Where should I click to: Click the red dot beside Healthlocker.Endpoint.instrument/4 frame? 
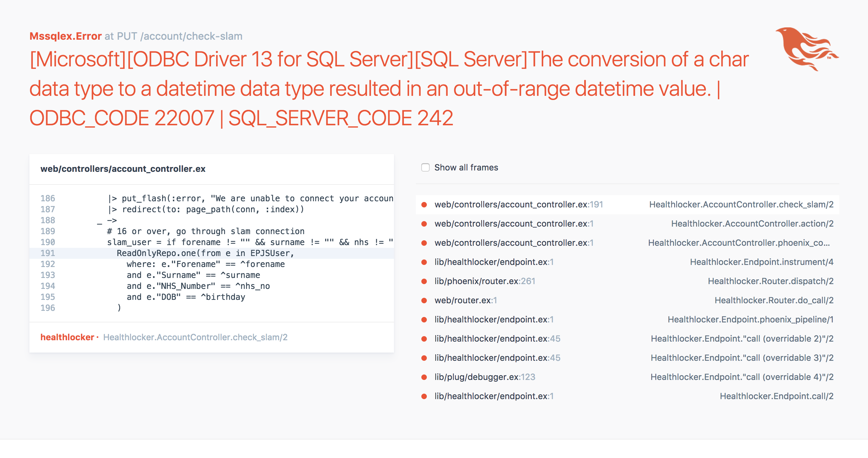tap(425, 262)
